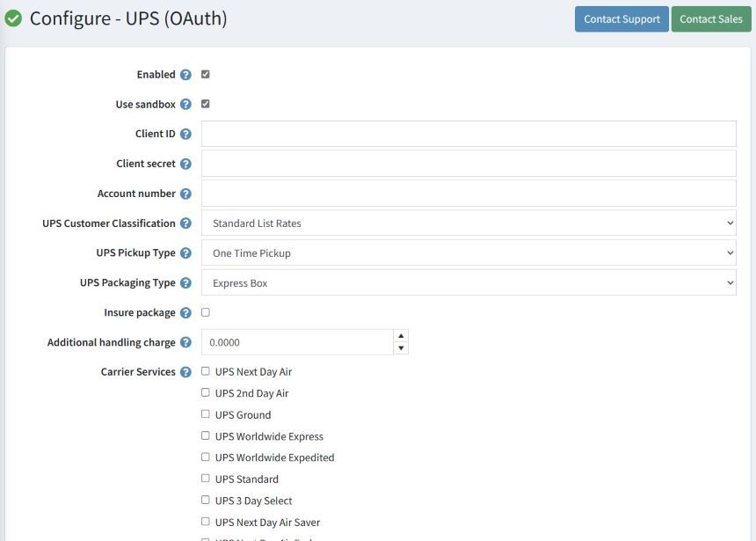Open the UPS Customer Classification dropdown

pos(469,223)
